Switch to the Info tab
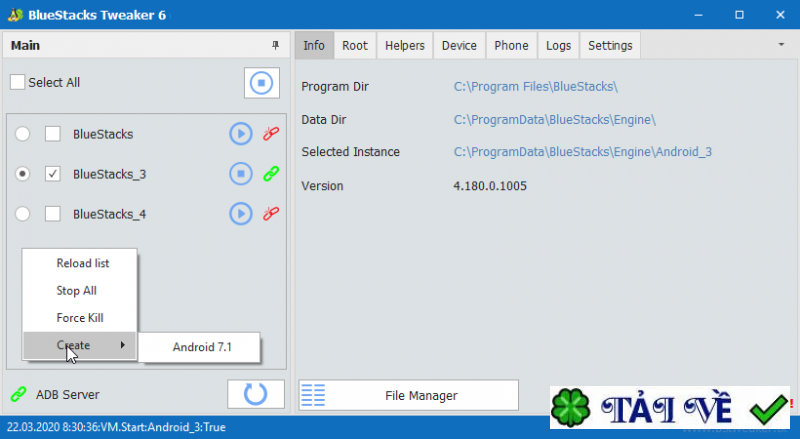800x439 pixels. pyautogui.click(x=314, y=45)
